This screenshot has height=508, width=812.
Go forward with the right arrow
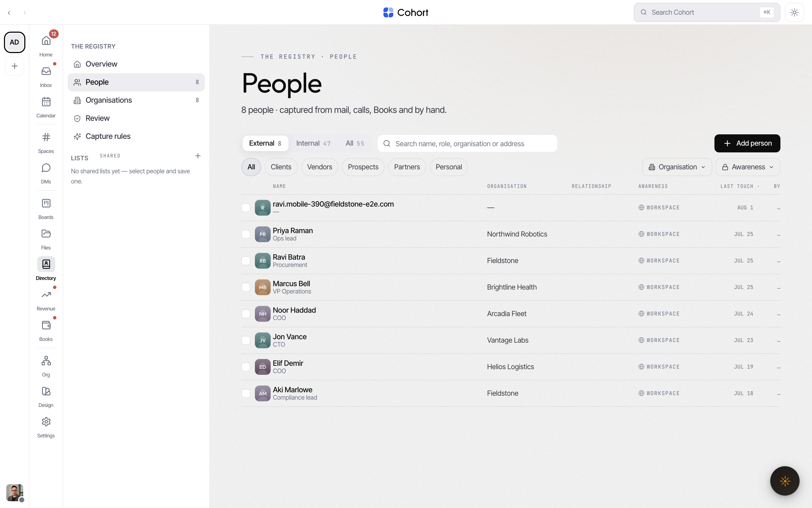pyautogui.click(x=25, y=12)
